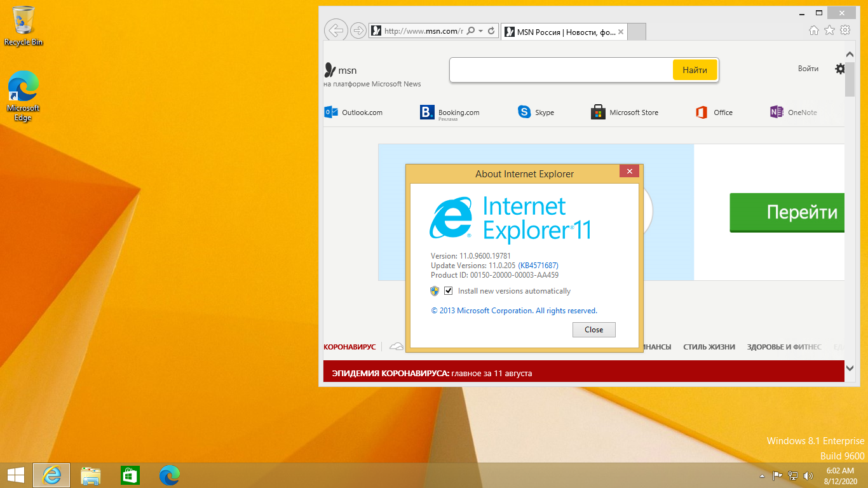Open File Explorer from the taskbar

coord(91,475)
